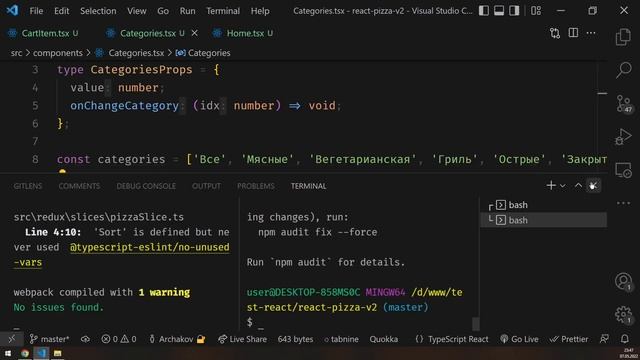This screenshot has width=640, height=360.
Task: Click the master branch in status bar
Action: coord(49,339)
